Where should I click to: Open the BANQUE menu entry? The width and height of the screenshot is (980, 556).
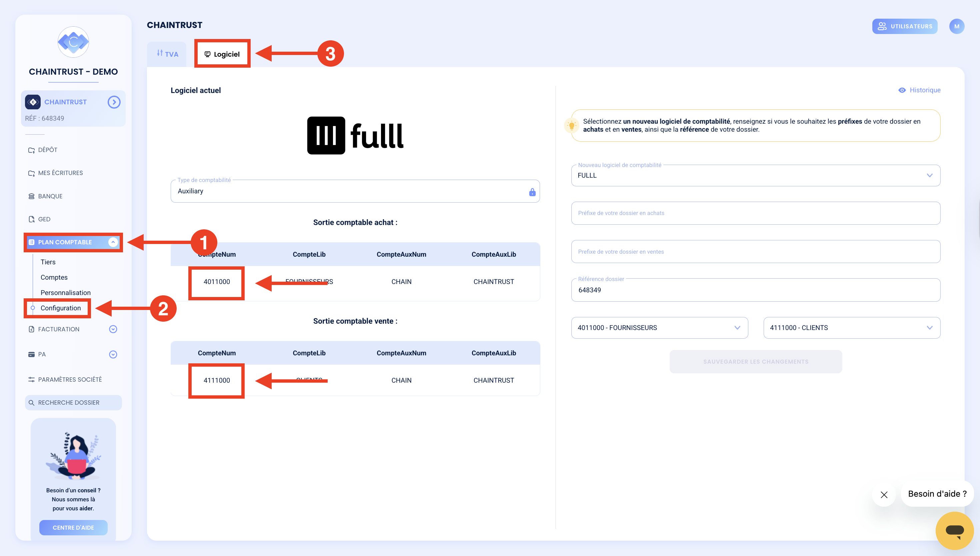click(x=50, y=196)
